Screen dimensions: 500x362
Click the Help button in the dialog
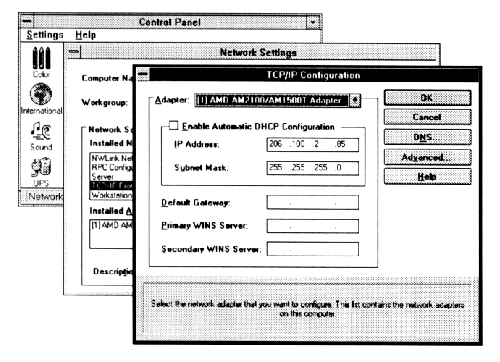[x=427, y=177]
